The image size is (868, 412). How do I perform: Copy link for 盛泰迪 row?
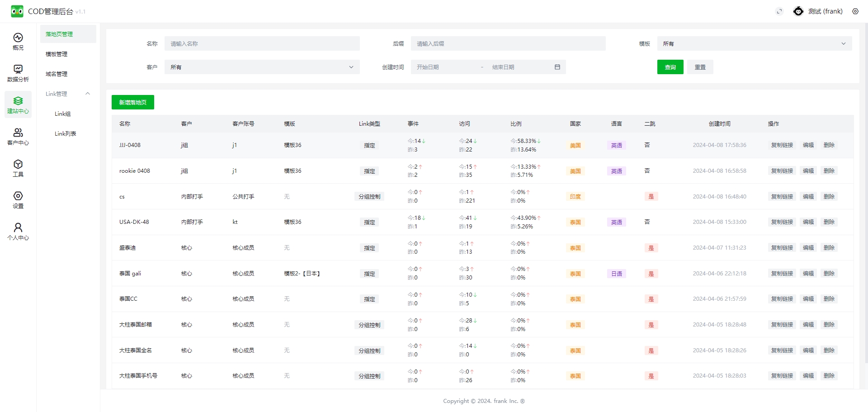coord(782,248)
